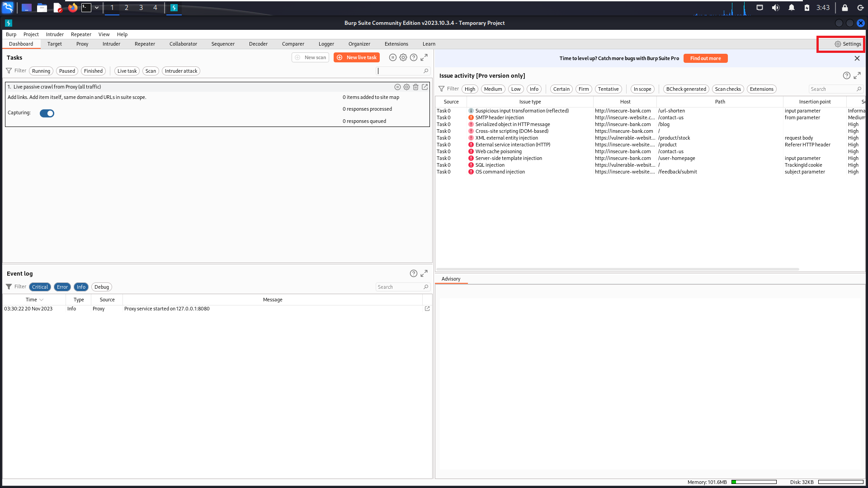
Task: Pause all tasks in Tasks panel header
Action: (x=392, y=57)
